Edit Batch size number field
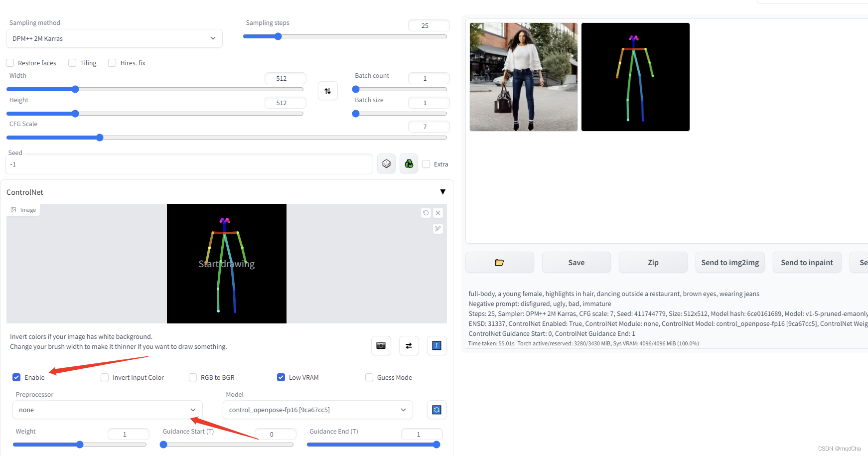This screenshot has width=868, height=456. click(x=429, y=103)
